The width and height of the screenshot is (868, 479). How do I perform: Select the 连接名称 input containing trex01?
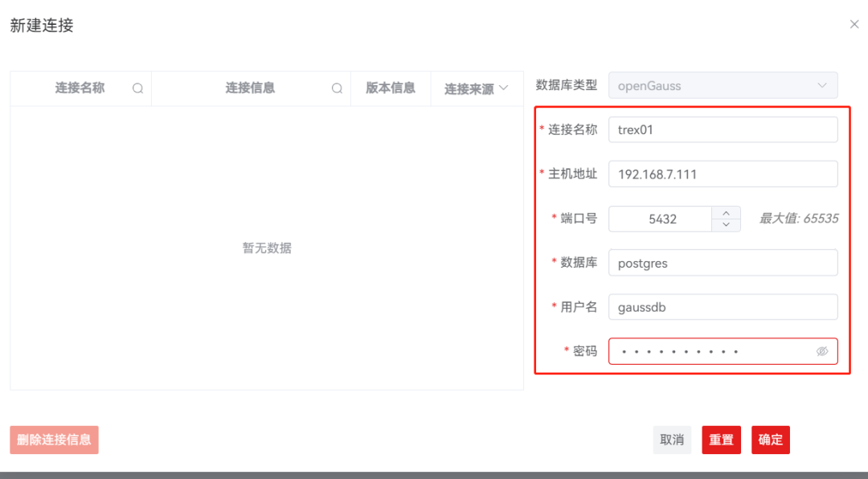pyautogui.click(x=723, y=129)
